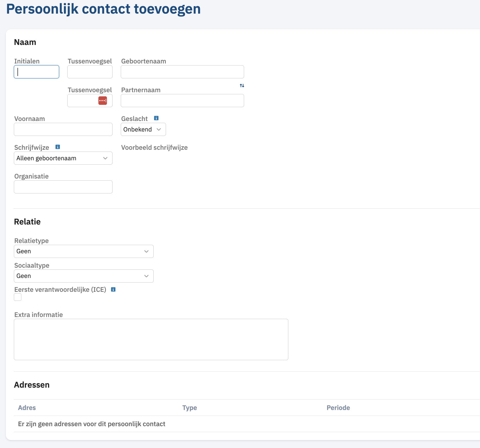Click the Adres column header

coord(27,408)
